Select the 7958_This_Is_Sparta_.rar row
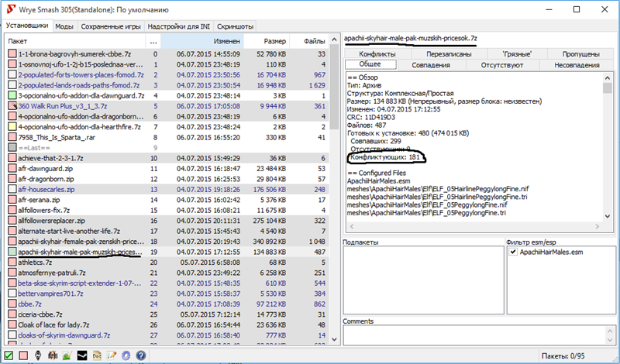The height and width of the screenshot is (364, 620). 167,137
